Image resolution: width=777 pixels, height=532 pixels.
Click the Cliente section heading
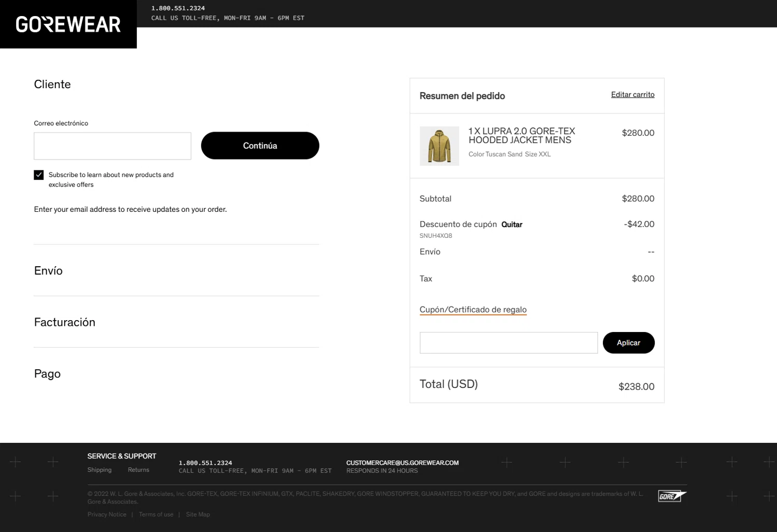pos(52,84)
